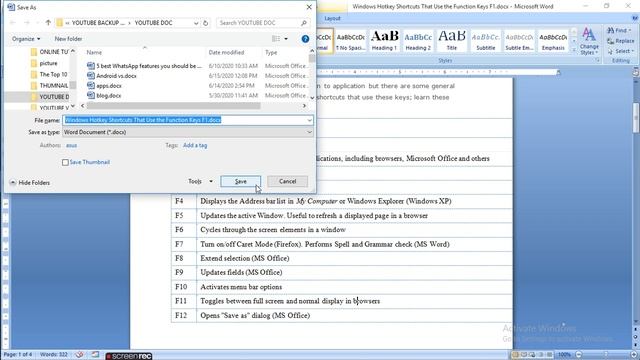Click YOUTUBE BACKUP in address path

point(98,23)
